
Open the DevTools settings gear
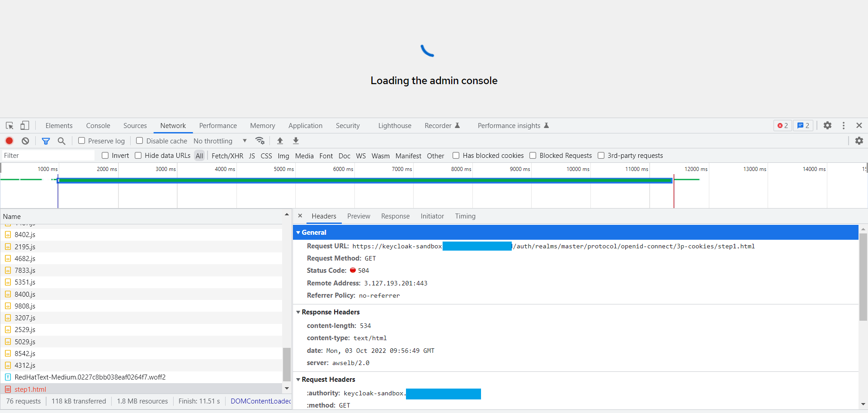point(828,125)
